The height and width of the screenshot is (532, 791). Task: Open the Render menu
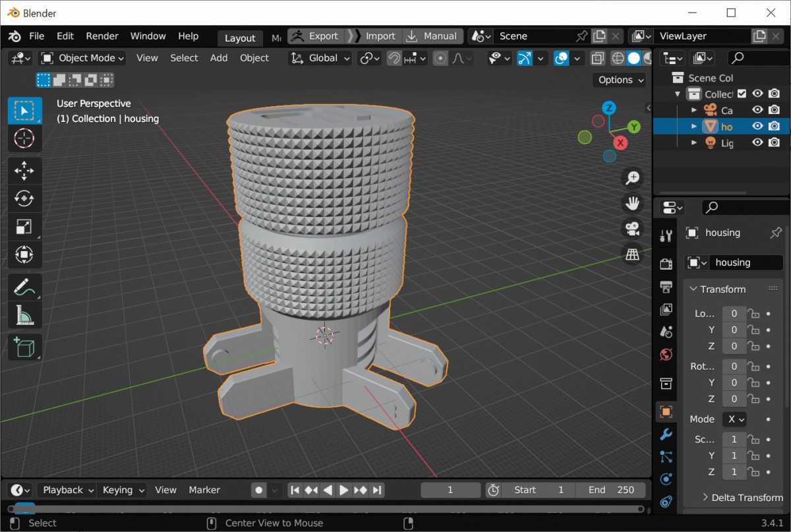click(x=102, y=36)
